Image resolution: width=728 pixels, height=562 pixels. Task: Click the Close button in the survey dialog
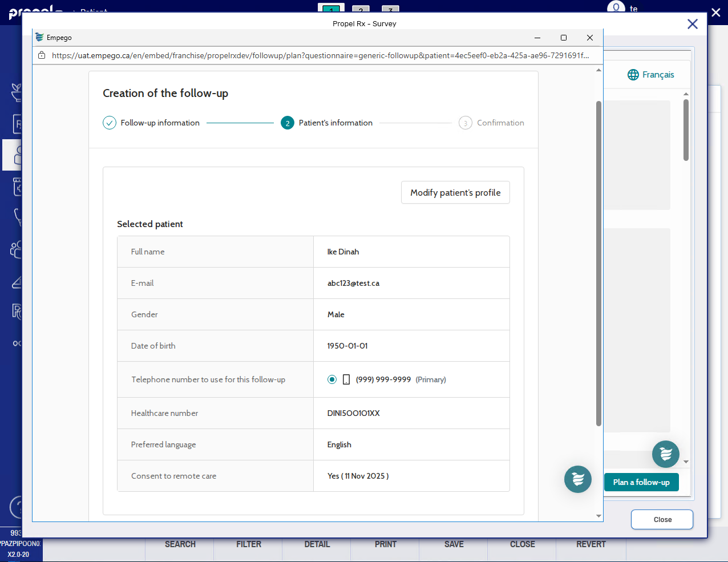(x=662, y=519)
